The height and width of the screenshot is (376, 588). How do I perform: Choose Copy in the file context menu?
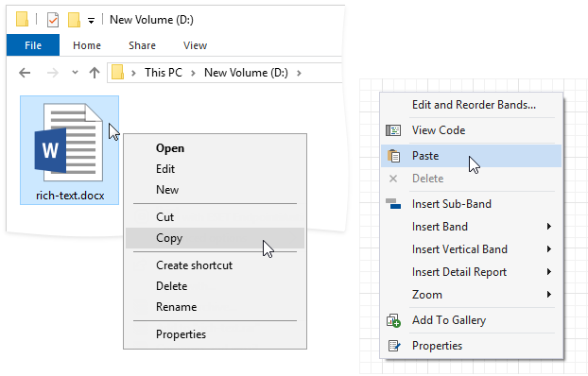[215, 238]
